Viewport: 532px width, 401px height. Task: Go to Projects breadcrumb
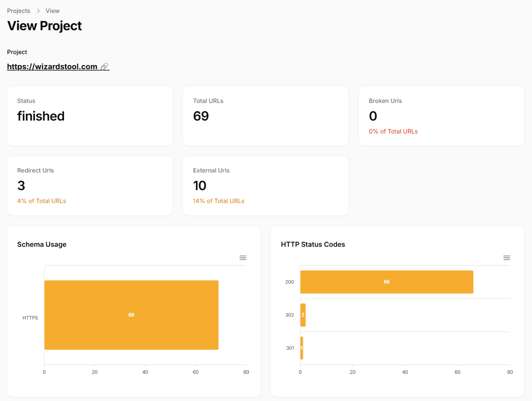19,11
